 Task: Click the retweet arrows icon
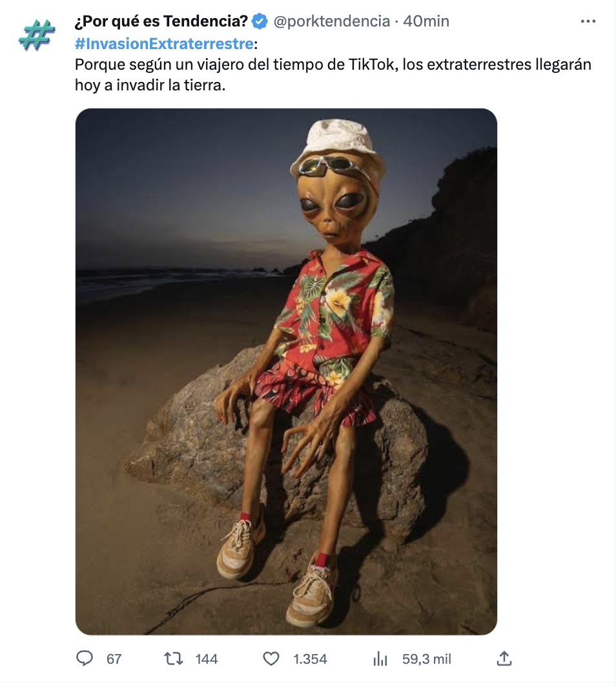coord(174,659)
